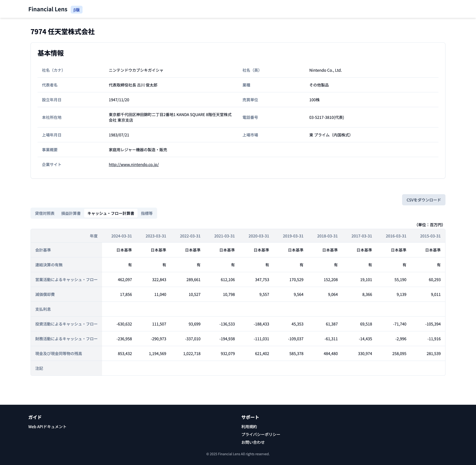Click the 2021 operating cash flow value 612,106
This screenshot has width=476, height=465.
[228, 280]
